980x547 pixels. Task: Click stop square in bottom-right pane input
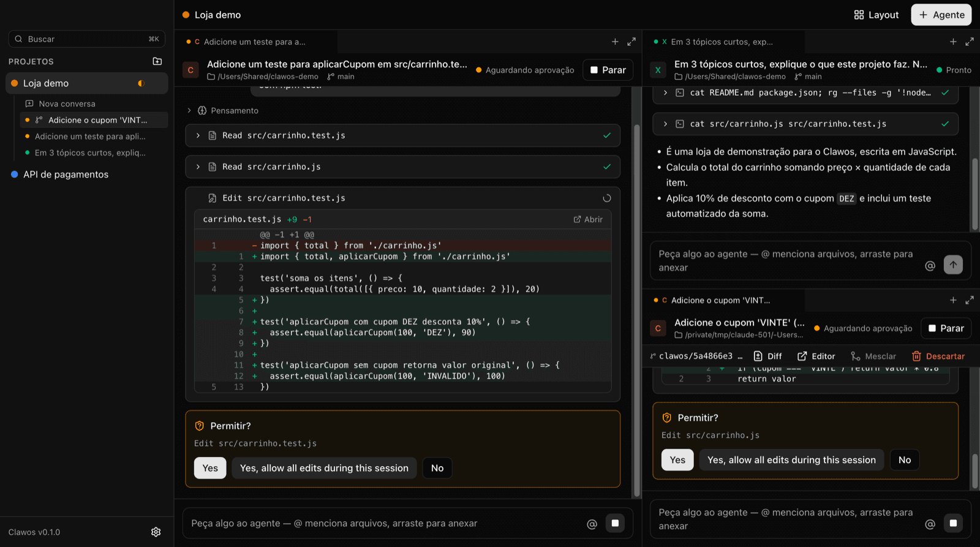(x=953, y=523)
